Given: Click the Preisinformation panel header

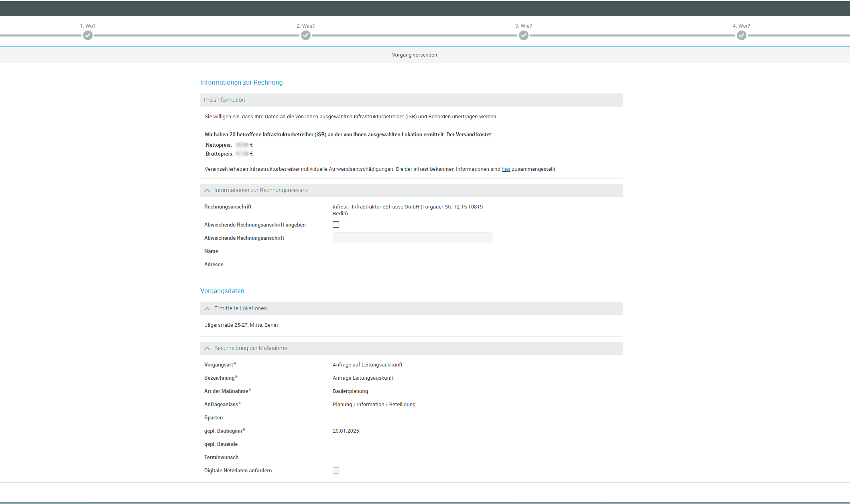Looking at the screenshot, I should [224, 100].
